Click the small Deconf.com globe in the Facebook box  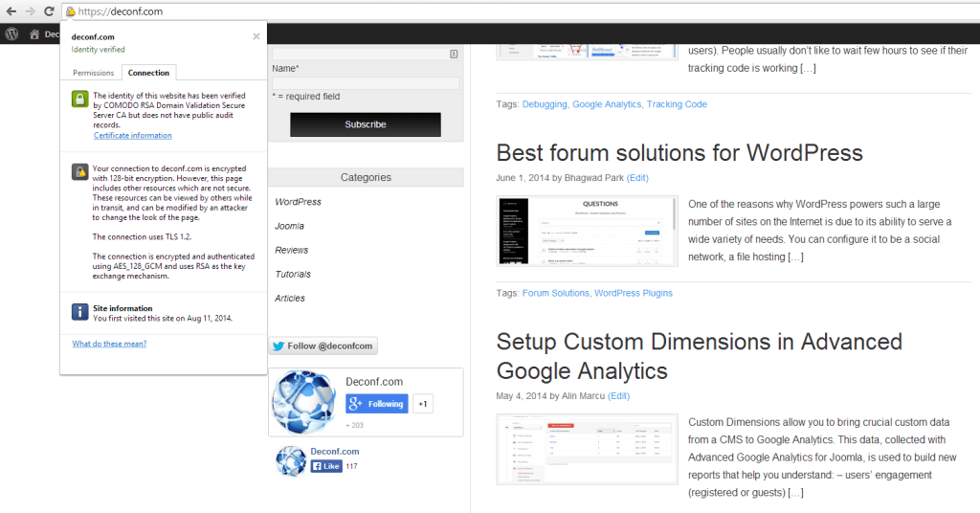coord(291,460)
